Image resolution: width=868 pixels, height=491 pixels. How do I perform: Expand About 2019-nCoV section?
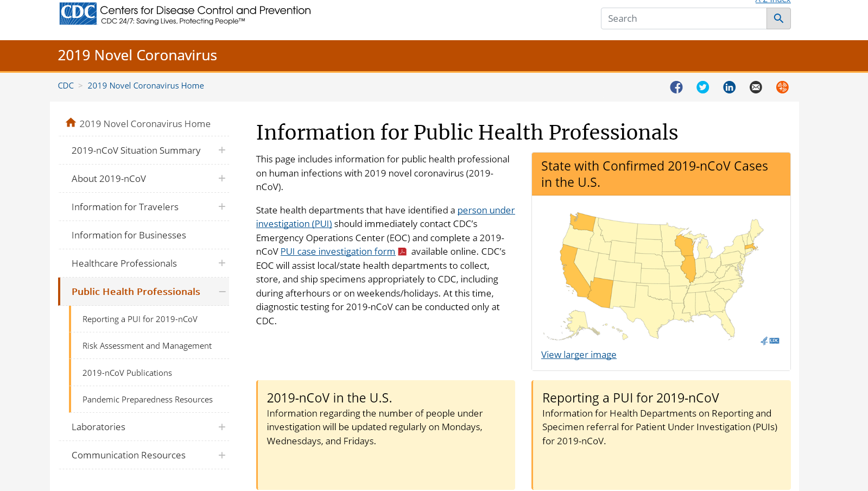(x=222, y=179)
